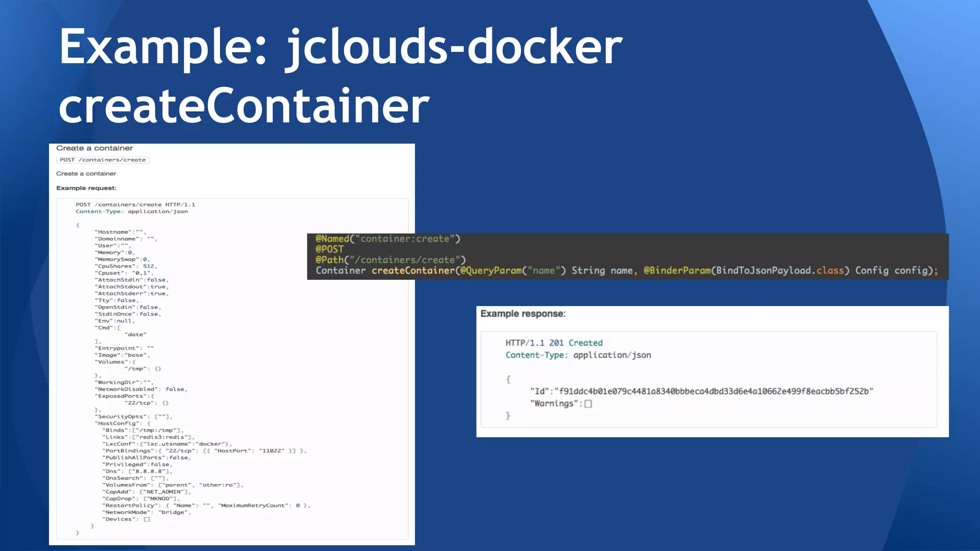The height and width of the screenshot is (551, 980).
Task: Select the "/tmp": {} volume entry
Action: (143, 369)
